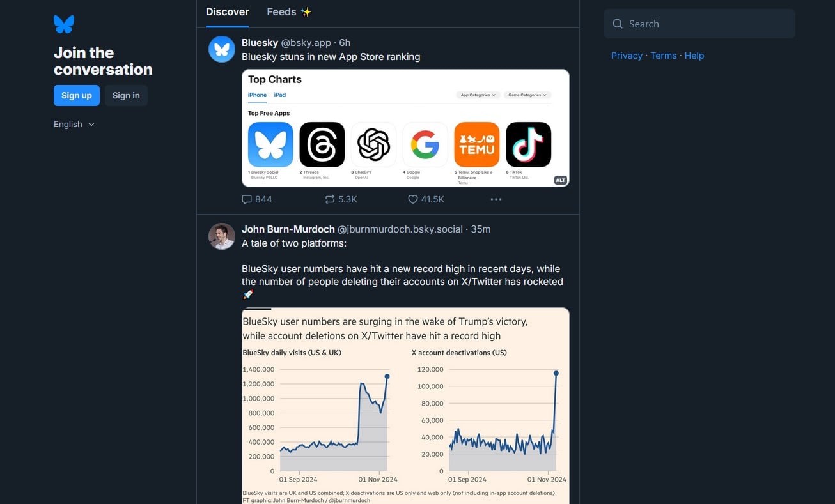Click John Burn-Murdoch's profile picture
The image size is (835, 504).
(x=222, y=236)
